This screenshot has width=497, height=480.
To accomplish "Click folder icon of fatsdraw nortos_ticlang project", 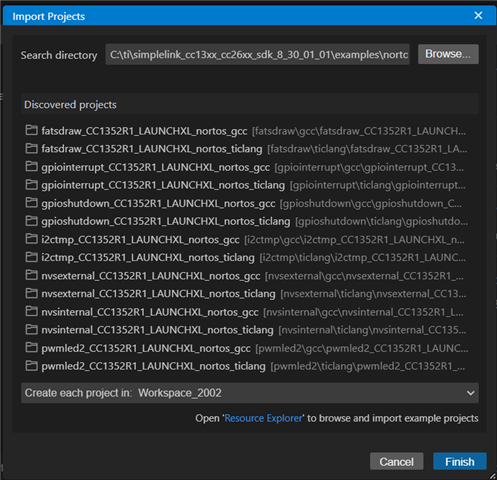I will (31, 148).
